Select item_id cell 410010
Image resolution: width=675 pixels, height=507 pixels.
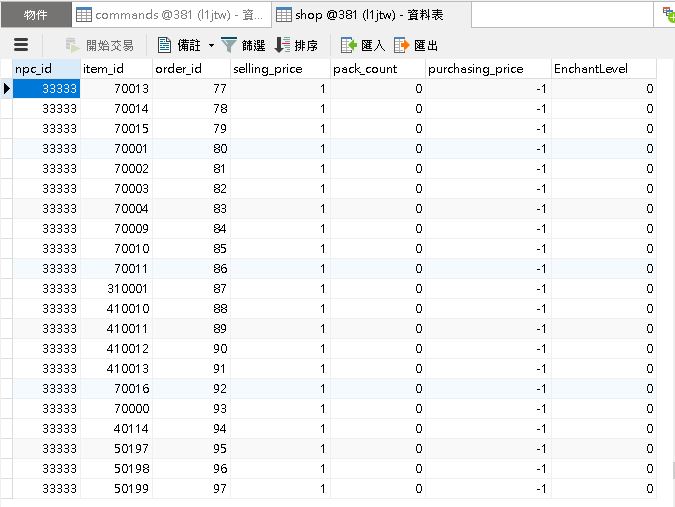click(116, 309)
